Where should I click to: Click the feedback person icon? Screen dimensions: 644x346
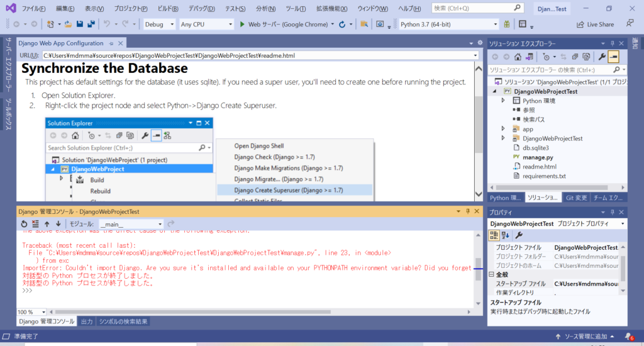pos(630,24)
